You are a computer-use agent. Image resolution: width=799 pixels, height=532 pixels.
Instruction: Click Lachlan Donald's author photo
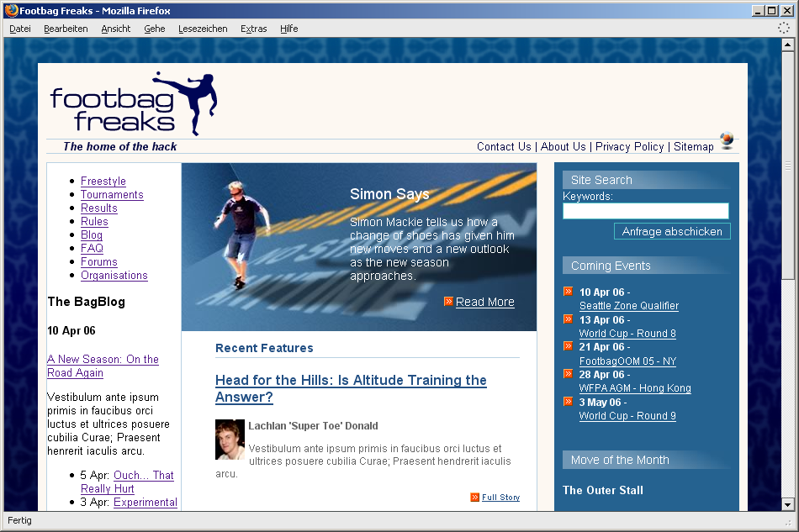(x=230, y=440)
